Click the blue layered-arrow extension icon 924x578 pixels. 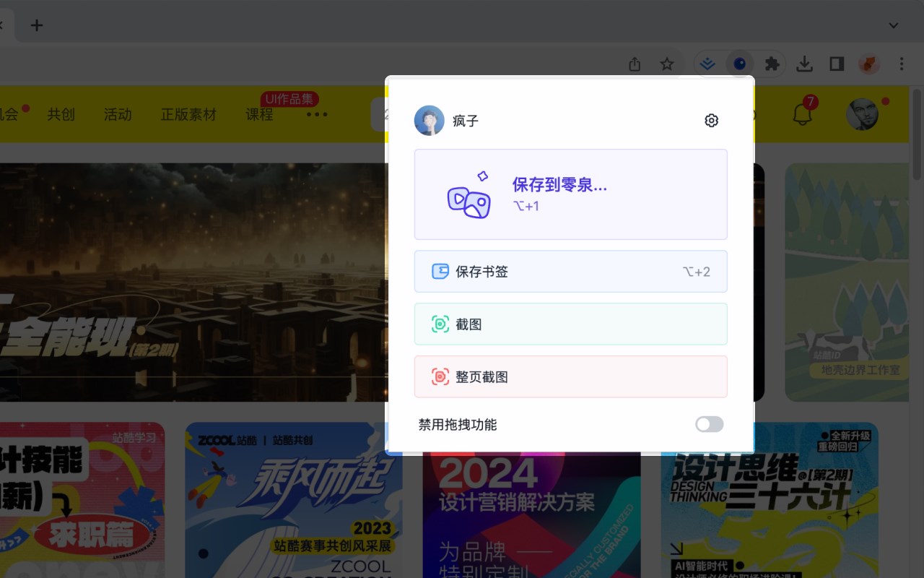point(707,64)
